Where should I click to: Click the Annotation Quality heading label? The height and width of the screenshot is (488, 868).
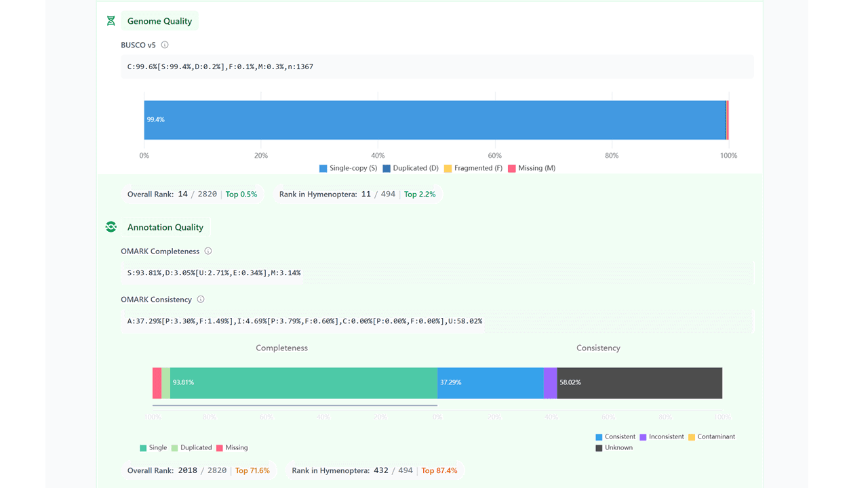(165, 227)
